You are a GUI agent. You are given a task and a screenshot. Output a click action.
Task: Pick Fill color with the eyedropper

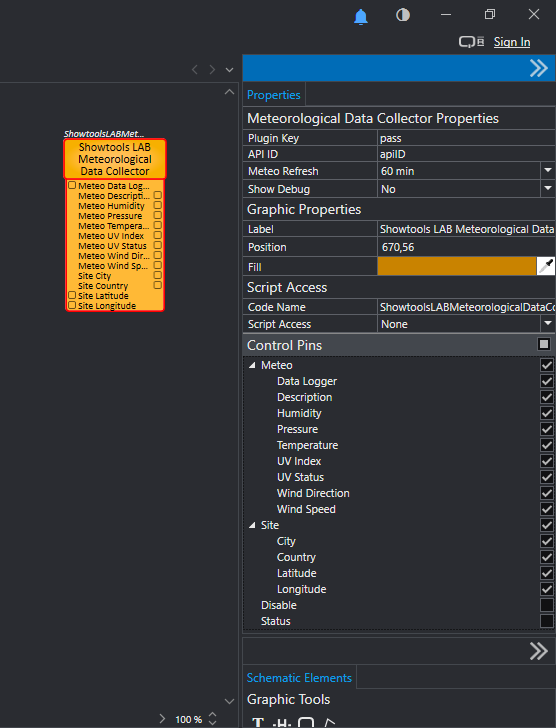pos(546,266)
